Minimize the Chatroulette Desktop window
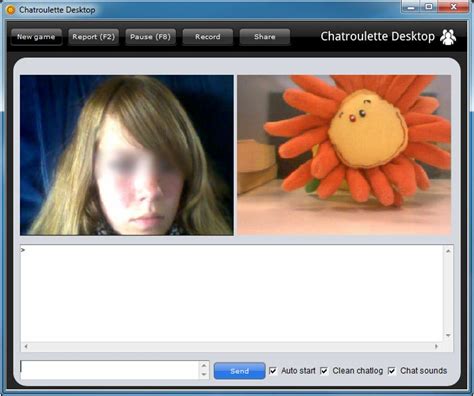Screen dimensions: 474x396 [411, 7]
